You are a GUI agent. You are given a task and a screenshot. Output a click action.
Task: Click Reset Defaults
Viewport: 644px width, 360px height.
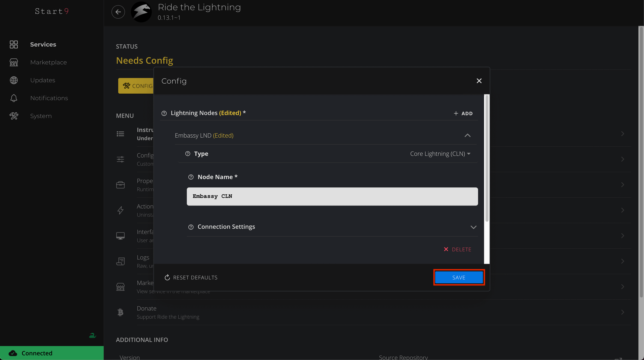[191, 277]
